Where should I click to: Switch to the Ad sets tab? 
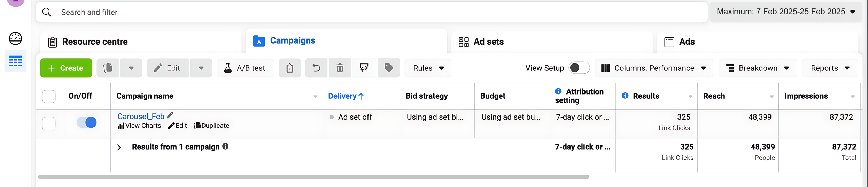click(481, 42)
